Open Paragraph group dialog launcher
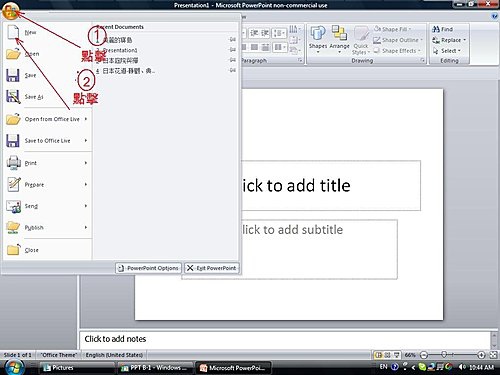The width and height of the screenshot is (500, 375). (300, 60)
